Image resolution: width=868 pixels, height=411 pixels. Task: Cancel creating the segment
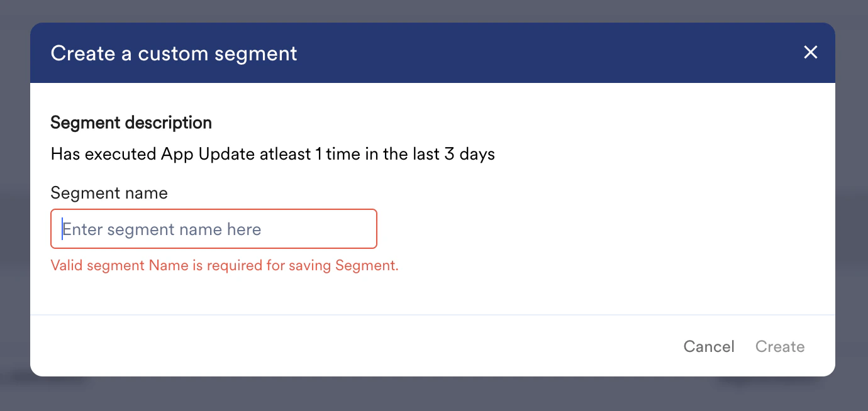click(709, 346)
